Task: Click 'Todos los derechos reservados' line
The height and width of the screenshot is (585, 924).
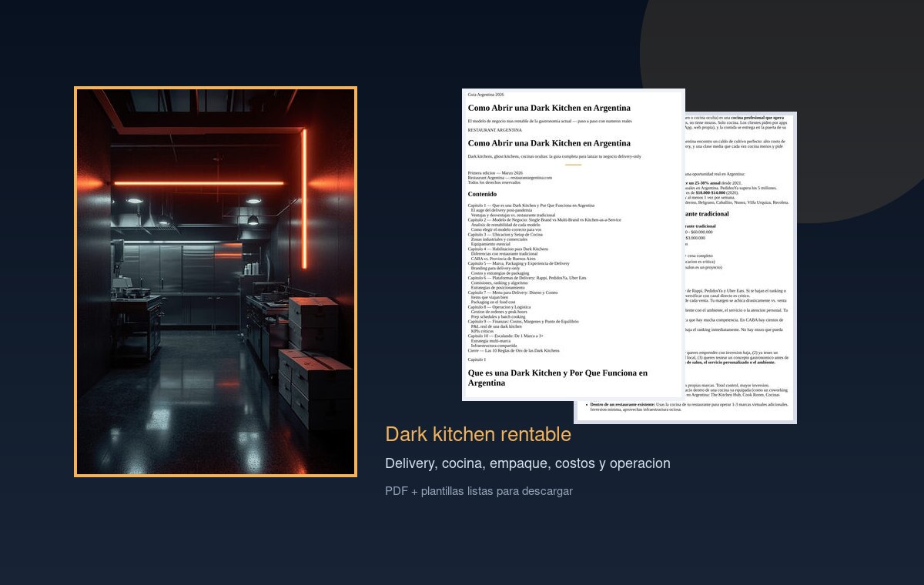Action: pos(494,182)
